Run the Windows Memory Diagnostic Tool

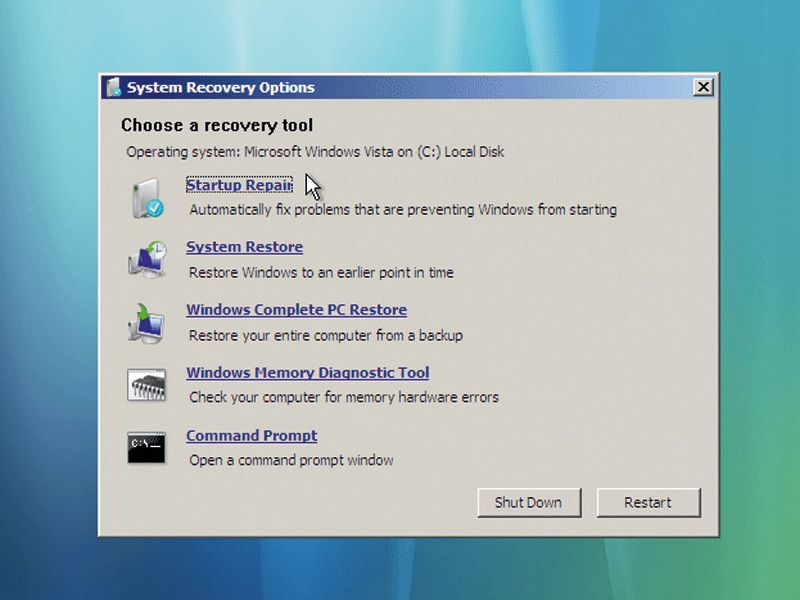tap(307, 373)
